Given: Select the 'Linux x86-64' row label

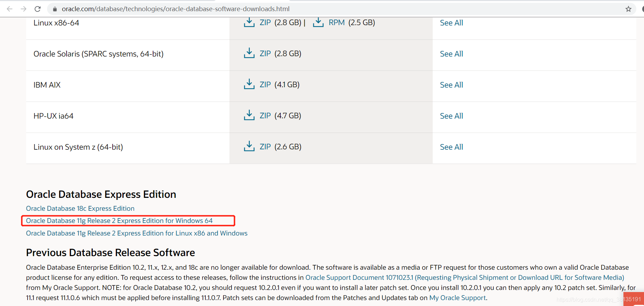Looking at the screenshot, I should (x=56, y=23).
